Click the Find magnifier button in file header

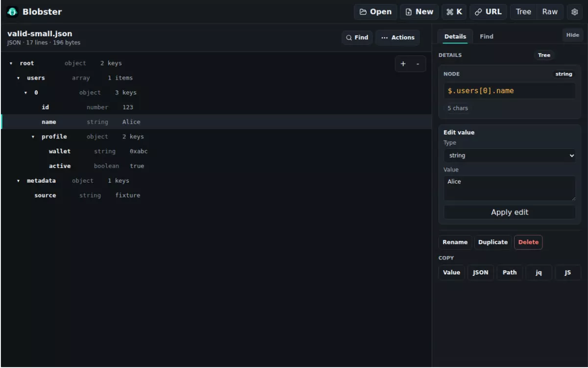coord(357,37)
